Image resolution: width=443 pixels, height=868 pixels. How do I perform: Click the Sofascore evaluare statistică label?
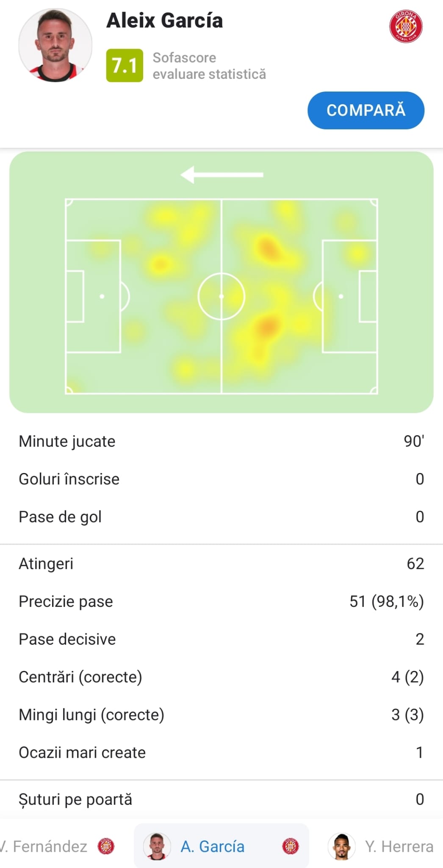pyautogui.click(x=209, y=66)
